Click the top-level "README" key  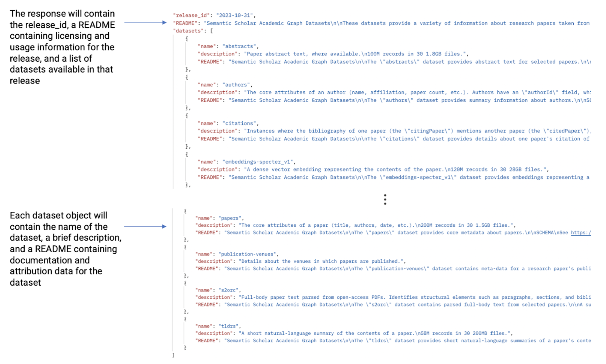[186, 23]
